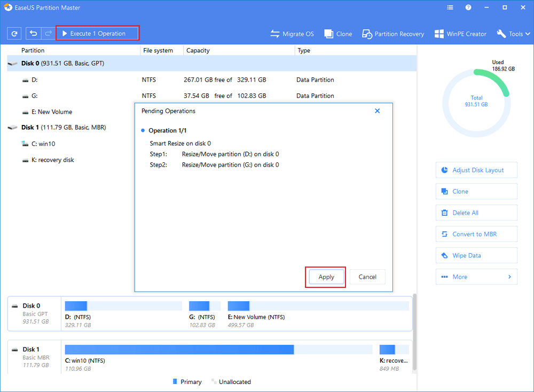Undo the last operation
534x392 pixels.
(x=33, y=33)
